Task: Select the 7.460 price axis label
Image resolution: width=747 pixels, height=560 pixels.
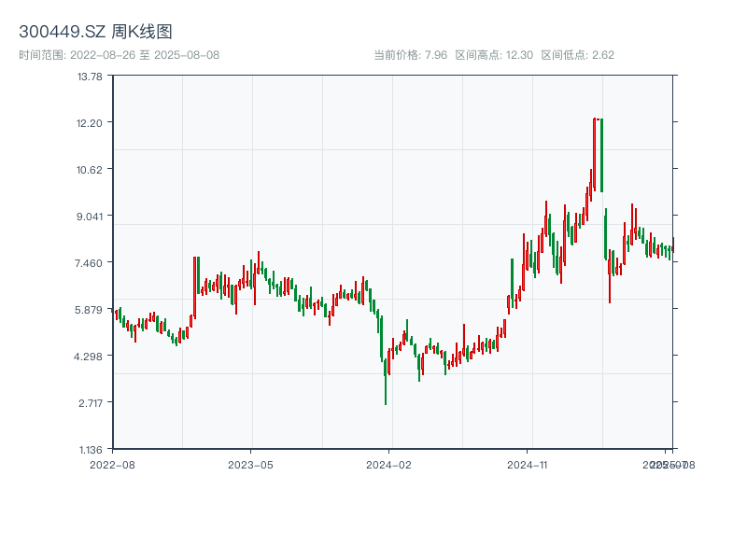Action: point(90,263)
